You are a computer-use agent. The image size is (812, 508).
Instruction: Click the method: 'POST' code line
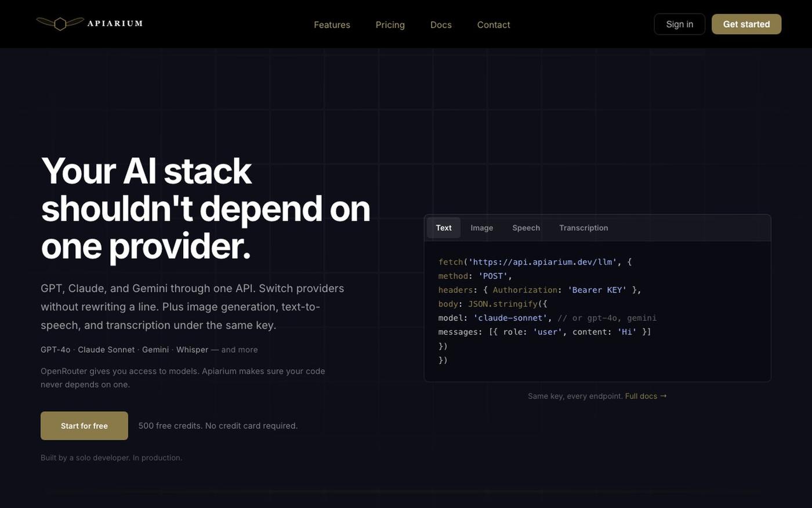475,276
